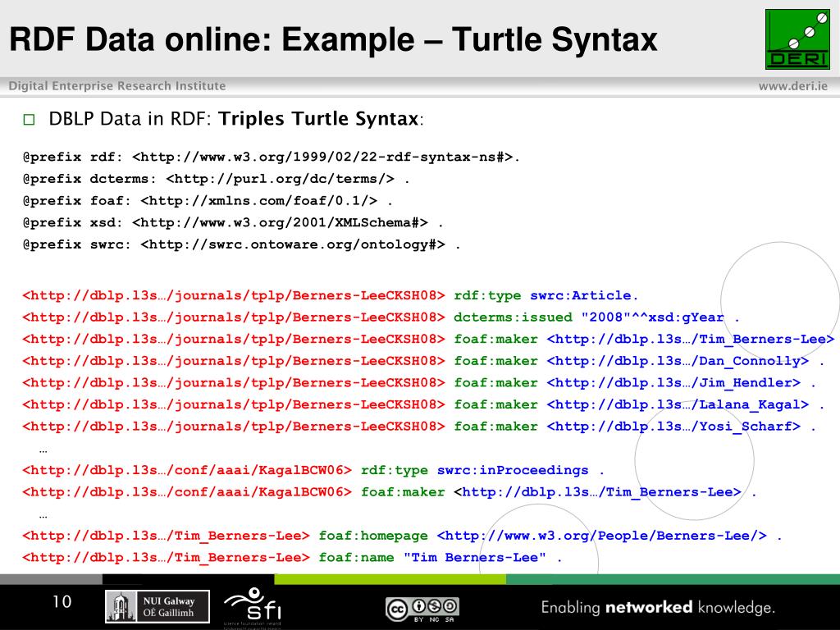Click 'foaf:name' predicate

pos(356,558)
